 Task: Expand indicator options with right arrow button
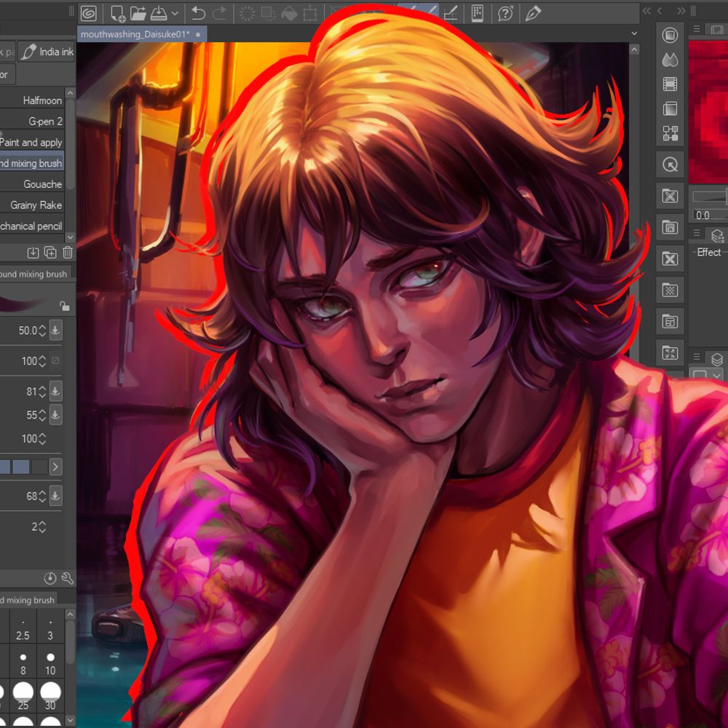pyautogui.click(x=55, y=467)
